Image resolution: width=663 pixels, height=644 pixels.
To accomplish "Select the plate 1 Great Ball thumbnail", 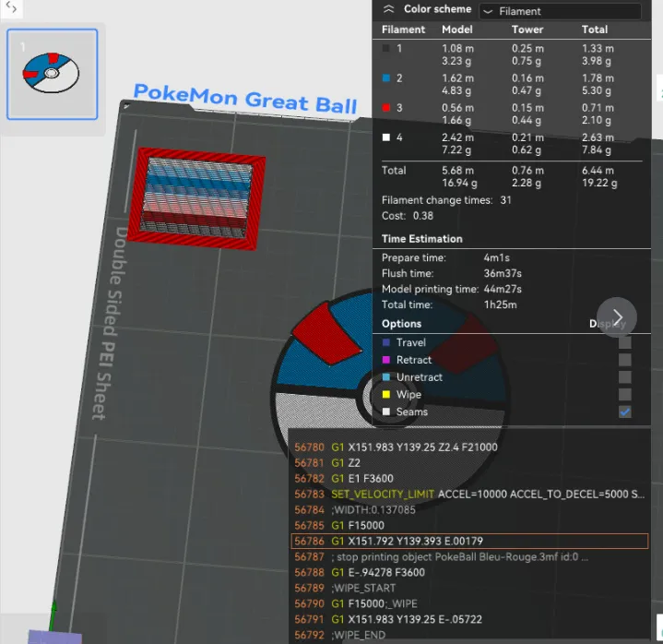I will (x=52, y=74).
